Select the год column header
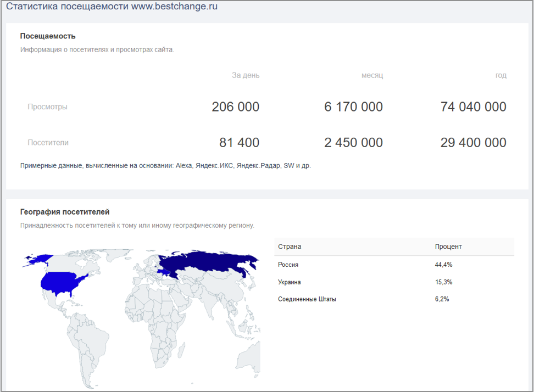The image size is (534, 392). (500, 75)
